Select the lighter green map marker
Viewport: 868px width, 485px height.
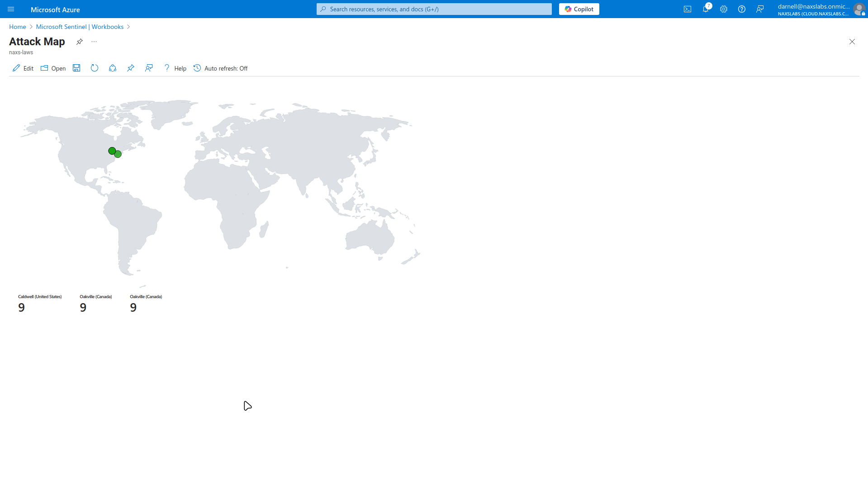point(119,155)
